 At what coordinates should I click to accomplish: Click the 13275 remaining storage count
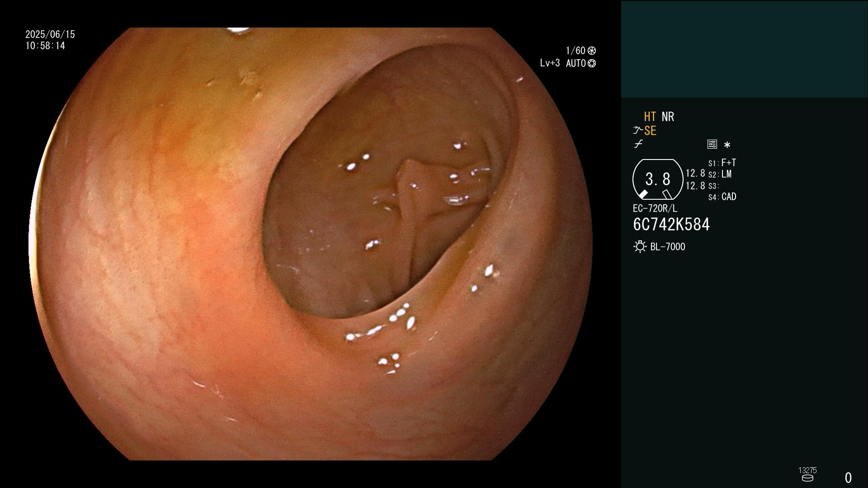coord(807,470)
